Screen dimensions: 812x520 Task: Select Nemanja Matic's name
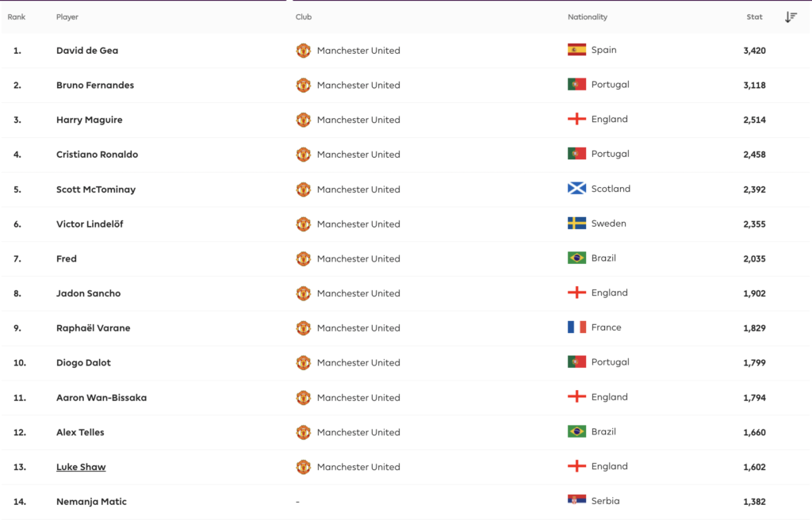point(91,502)
